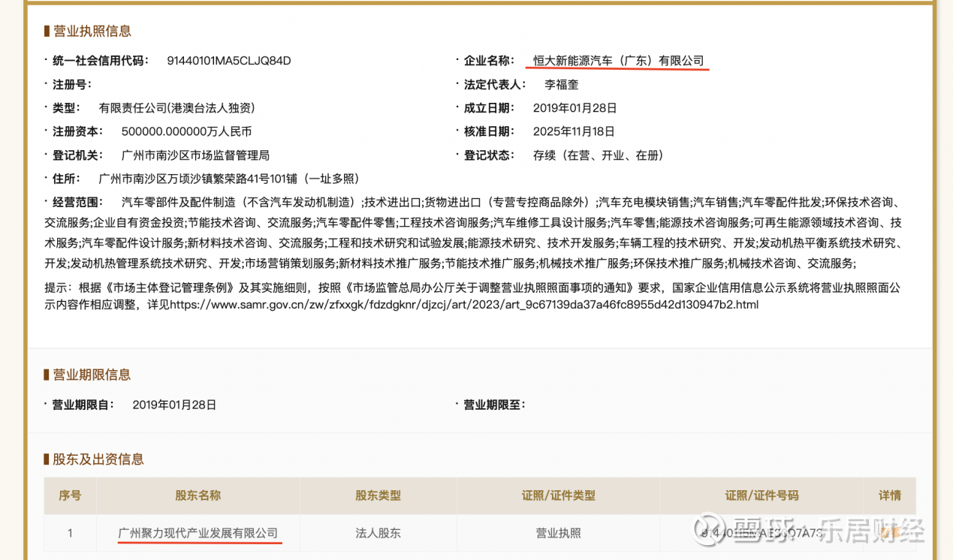Select type value 有限责任公司(港澳台法人独资)
The image size is (953, 560).
[176, 108]
